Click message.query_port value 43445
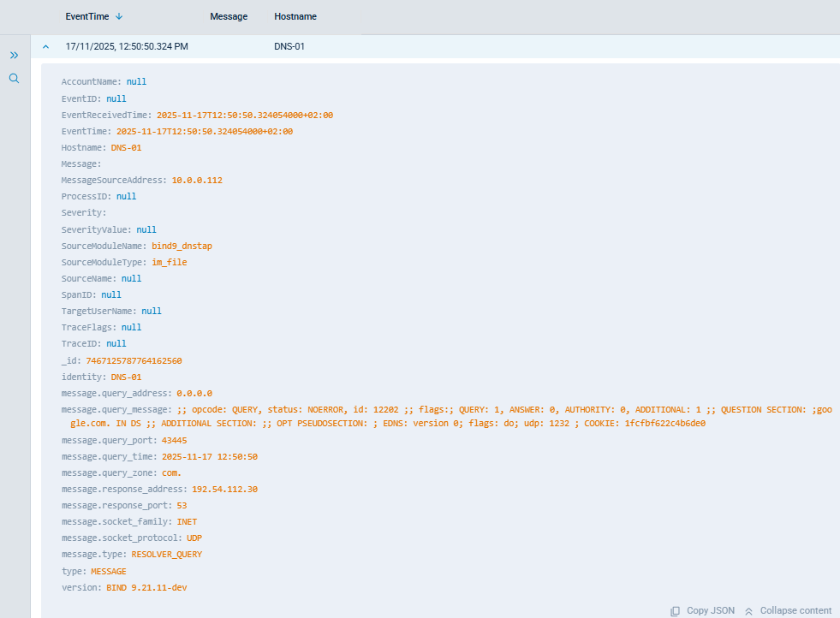The height and width of the screenshot is (618, 840). pyautogui.click(x=174, y=440)
